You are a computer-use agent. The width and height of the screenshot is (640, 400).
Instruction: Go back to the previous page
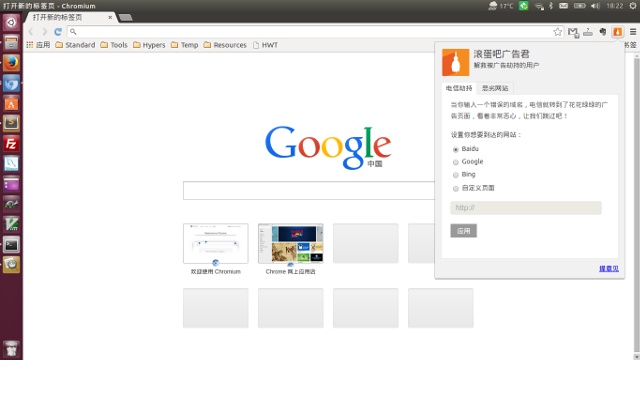coord(31,32)
